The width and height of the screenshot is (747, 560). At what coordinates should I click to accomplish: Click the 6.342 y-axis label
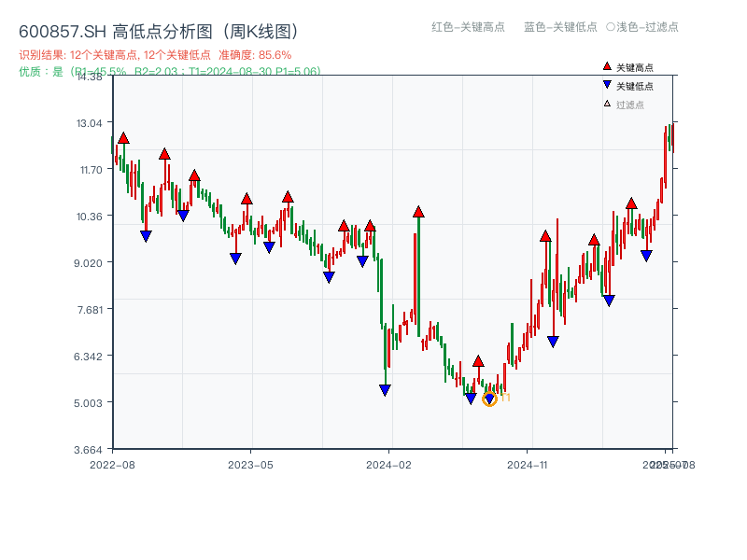coord(88,357)
